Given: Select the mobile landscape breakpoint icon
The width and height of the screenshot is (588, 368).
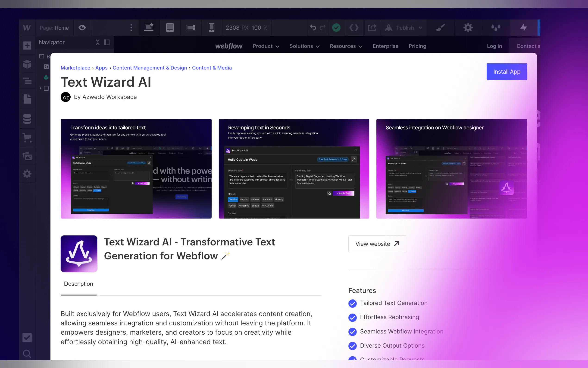Looking at the screenshot, I should click(x=191, y=28).
